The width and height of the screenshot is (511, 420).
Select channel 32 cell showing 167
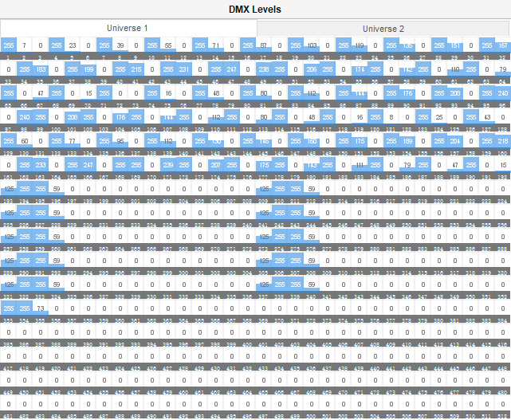502,46
